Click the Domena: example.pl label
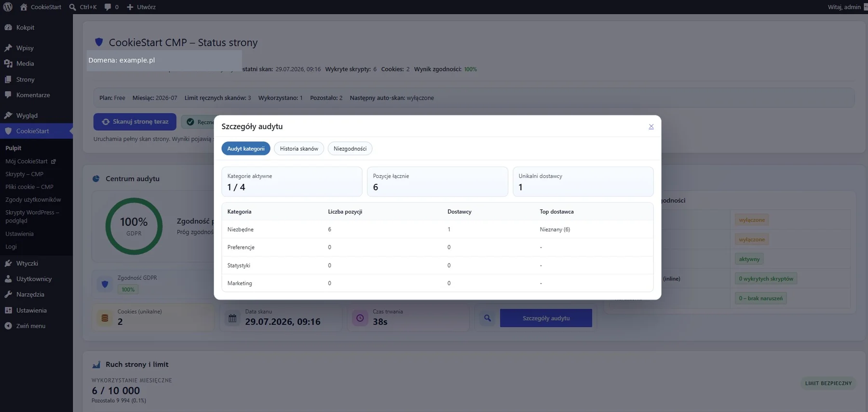The height and width of the screenshot is (412, 868). [122, 60]
